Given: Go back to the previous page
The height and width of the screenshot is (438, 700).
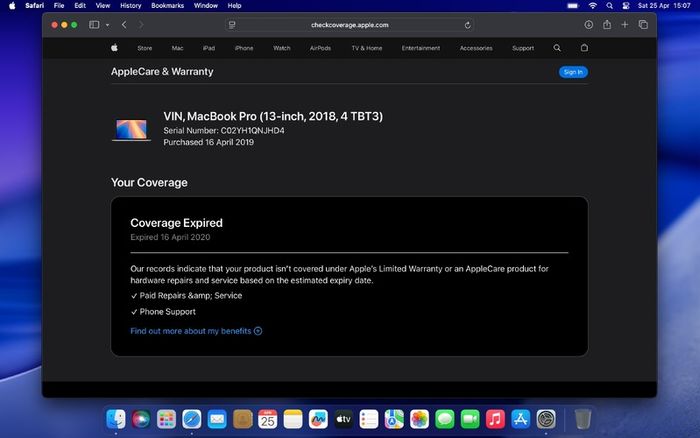Looking at the screenshot, I should [x=124, y=25].
